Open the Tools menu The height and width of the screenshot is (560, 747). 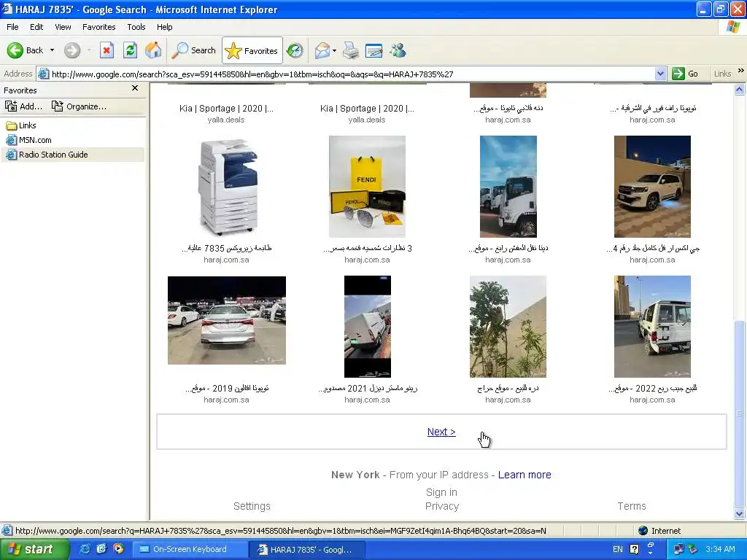pos(136,27)
